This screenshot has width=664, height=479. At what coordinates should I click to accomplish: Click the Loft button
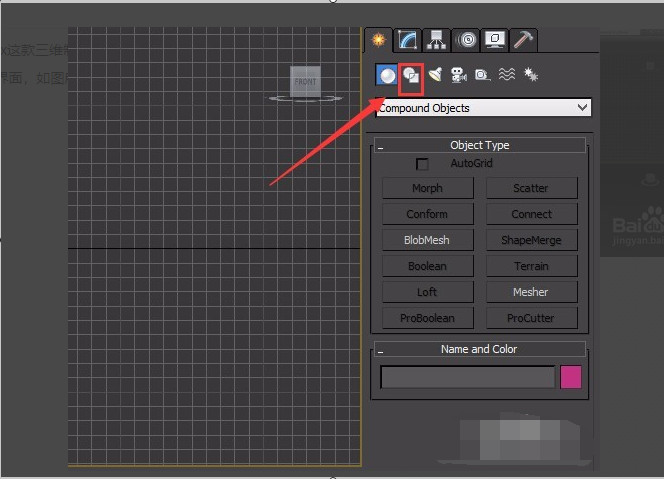click(x=428, y=292)
